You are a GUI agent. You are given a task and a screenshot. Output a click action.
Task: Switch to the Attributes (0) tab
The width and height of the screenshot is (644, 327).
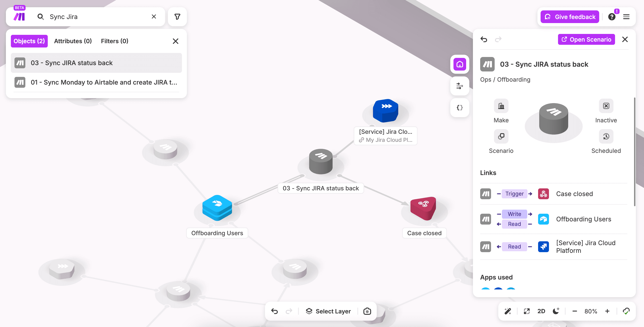[73, 41]
